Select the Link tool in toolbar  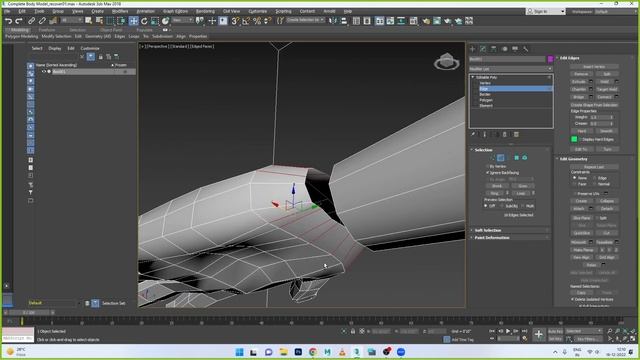31,21
